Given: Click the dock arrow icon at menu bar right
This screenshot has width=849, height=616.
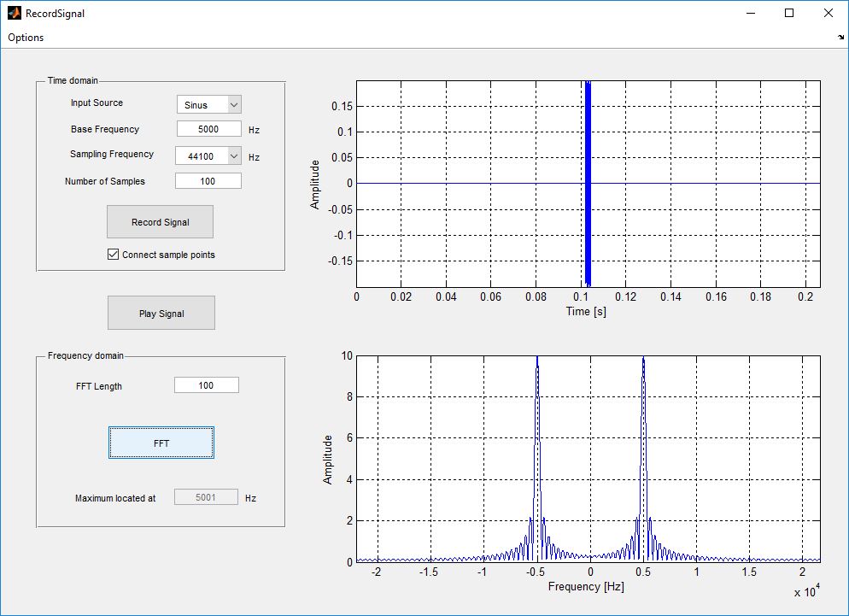Looking at the screenshot, I should 840,38.
